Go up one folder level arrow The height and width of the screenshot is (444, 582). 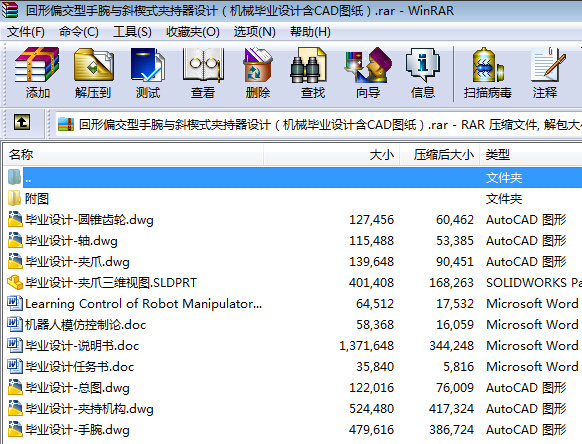pyautogui.click(x=22, y=122)
